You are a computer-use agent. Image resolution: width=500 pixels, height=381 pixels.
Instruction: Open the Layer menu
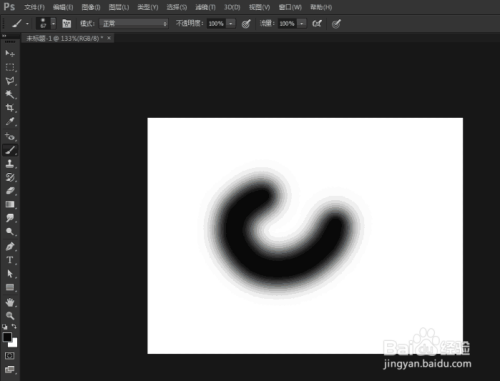(119, 7)
